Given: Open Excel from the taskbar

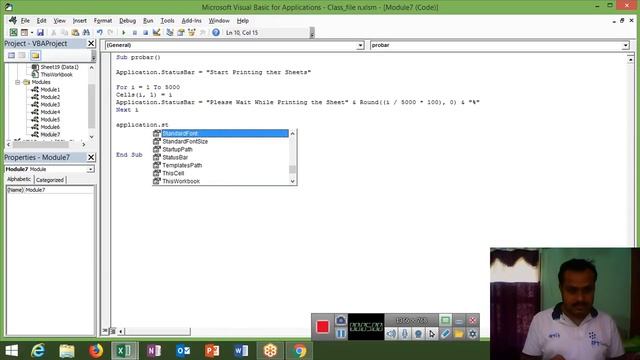Looking at the screenshot, I should 124,350.
